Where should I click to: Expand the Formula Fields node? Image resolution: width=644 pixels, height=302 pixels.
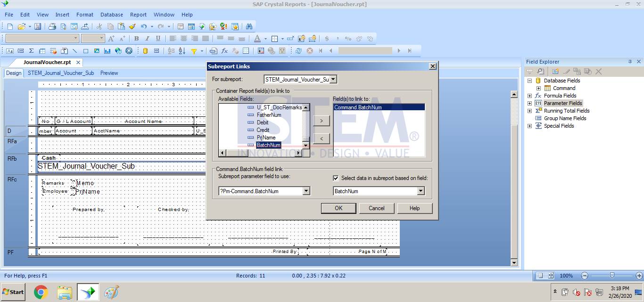coord(529,96)
